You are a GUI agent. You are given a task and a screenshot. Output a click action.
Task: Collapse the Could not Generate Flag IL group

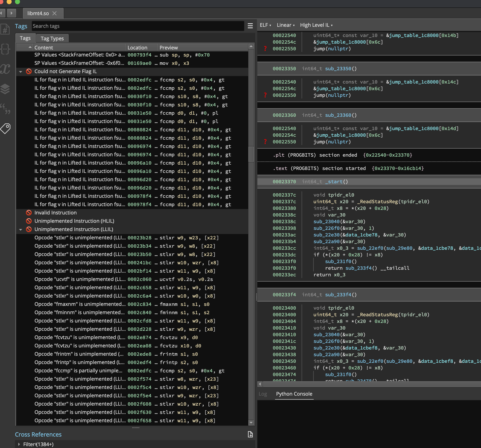coord(21,71)
